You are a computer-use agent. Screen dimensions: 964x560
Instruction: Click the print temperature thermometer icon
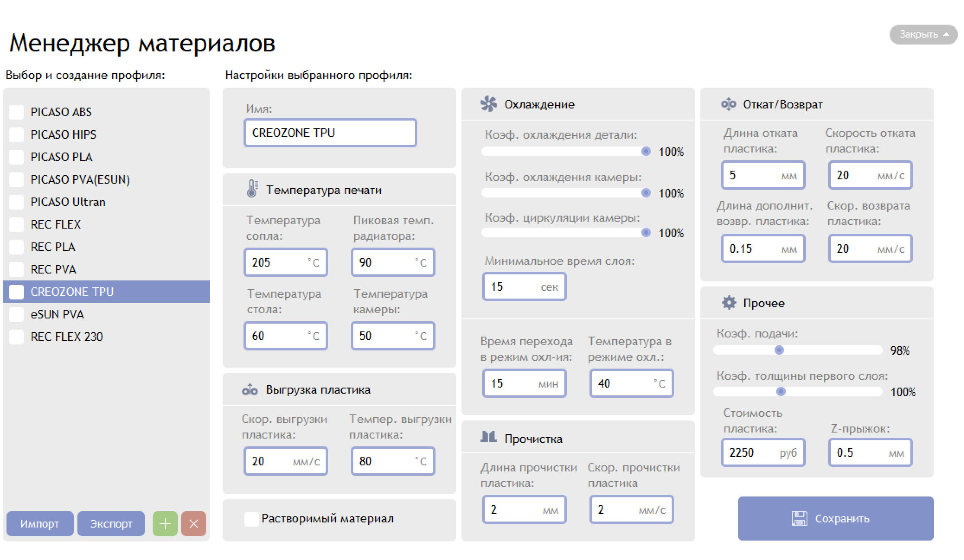[252, 189]
